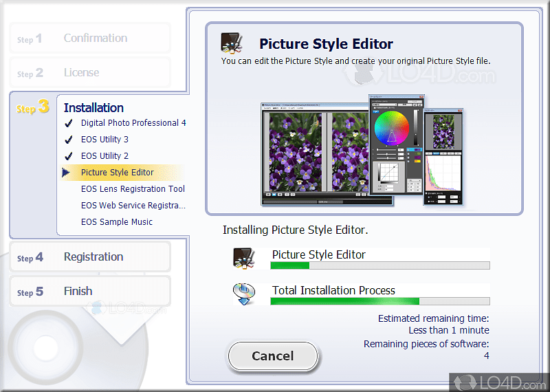550x392 pixels.
Task: Click the arrow marker beside Picture Style Editor
Action: pos(66,173)
